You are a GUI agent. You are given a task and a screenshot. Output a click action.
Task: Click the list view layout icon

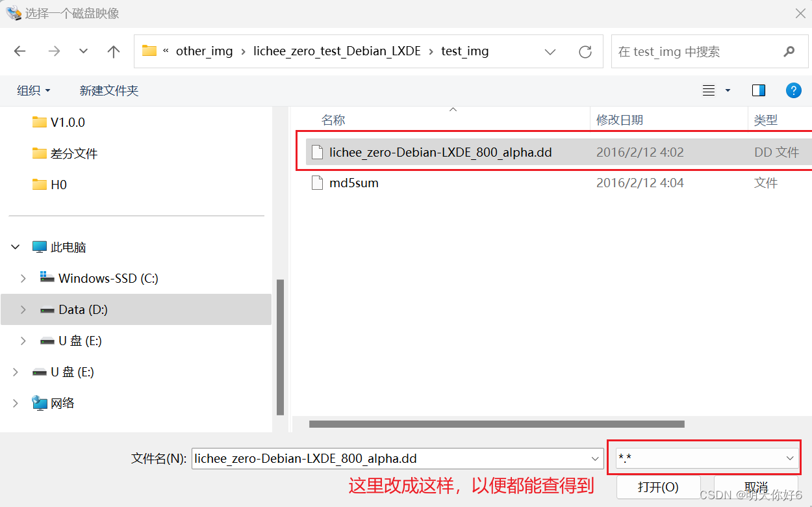(x=708, y=90)
